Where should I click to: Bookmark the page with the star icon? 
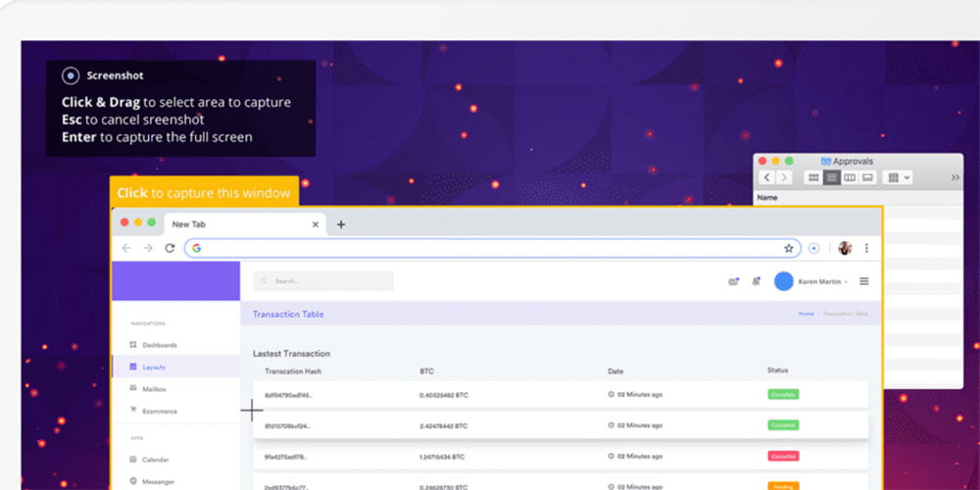point(789,248)
